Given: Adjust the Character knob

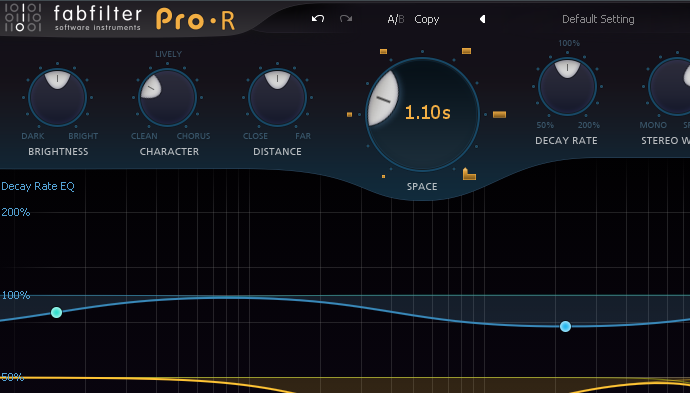Looking at the screenshot, I should pyautogui.click(x=167, y=97).
